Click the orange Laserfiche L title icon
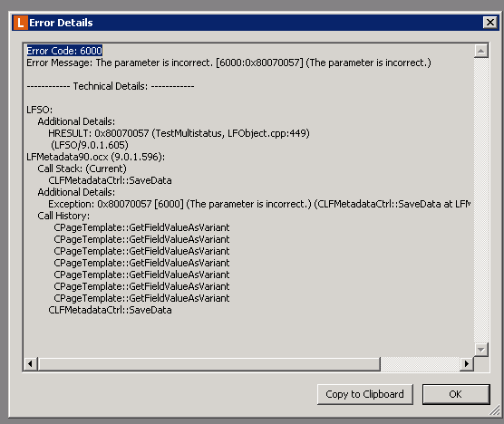 tap(21, 23)
